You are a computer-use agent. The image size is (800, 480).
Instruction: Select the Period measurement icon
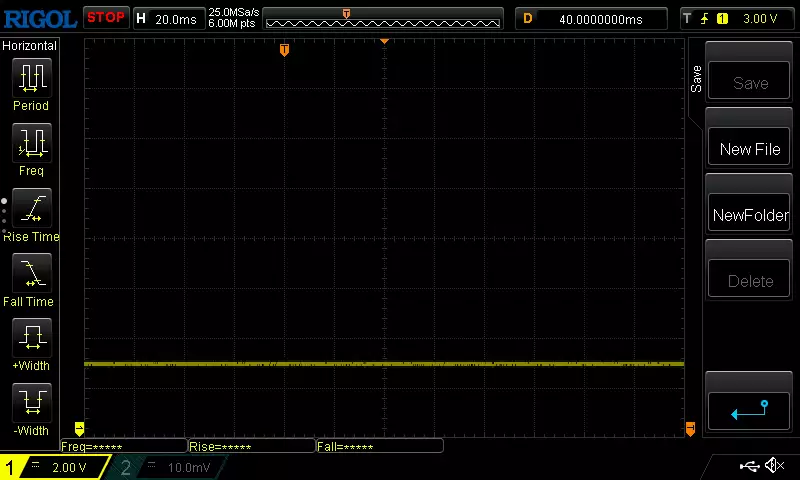(x=32, y=77)
